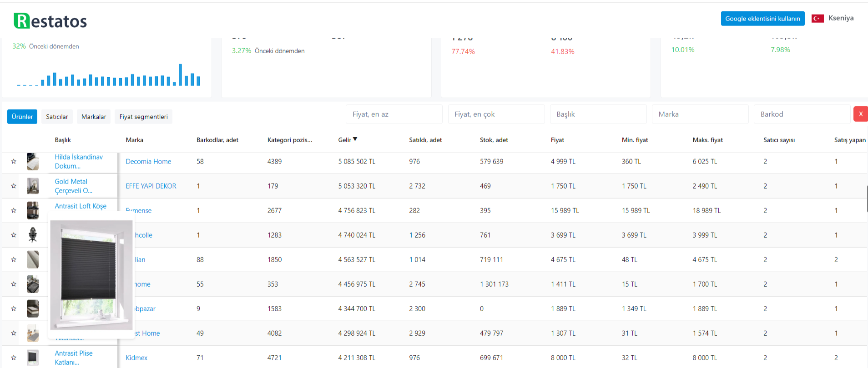Screen dimensions: 868x368
Task: Sort by Maks. fiyat column header
Action: (707, 140)
